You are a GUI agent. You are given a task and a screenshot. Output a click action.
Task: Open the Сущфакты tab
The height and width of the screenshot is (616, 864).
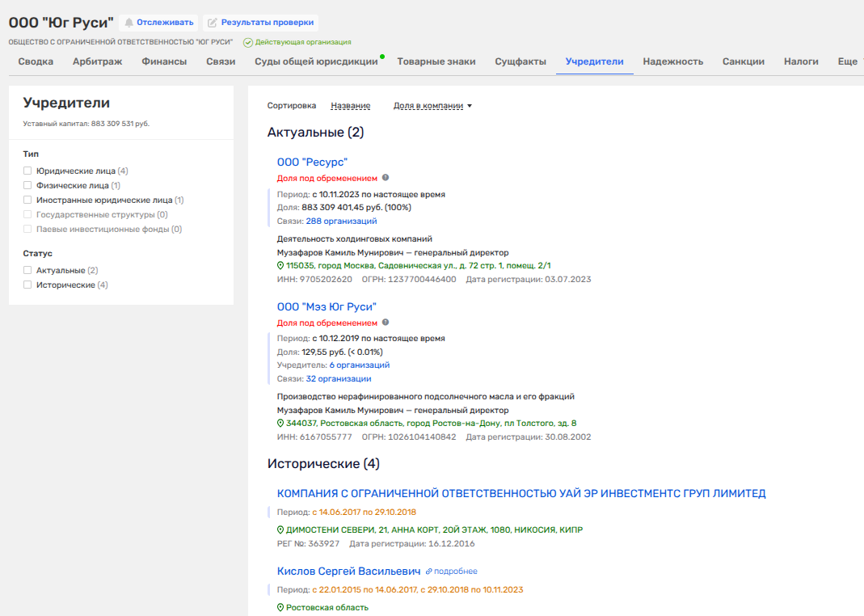pos(521,61)
